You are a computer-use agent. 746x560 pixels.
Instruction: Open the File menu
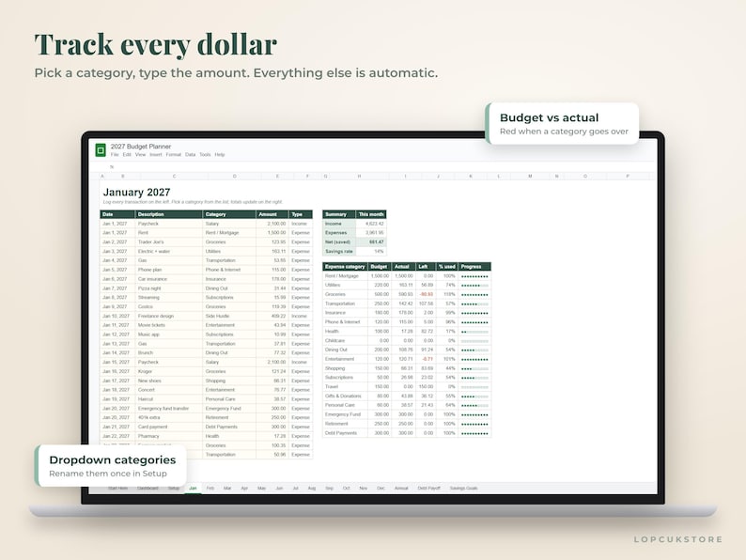(115, 155)
